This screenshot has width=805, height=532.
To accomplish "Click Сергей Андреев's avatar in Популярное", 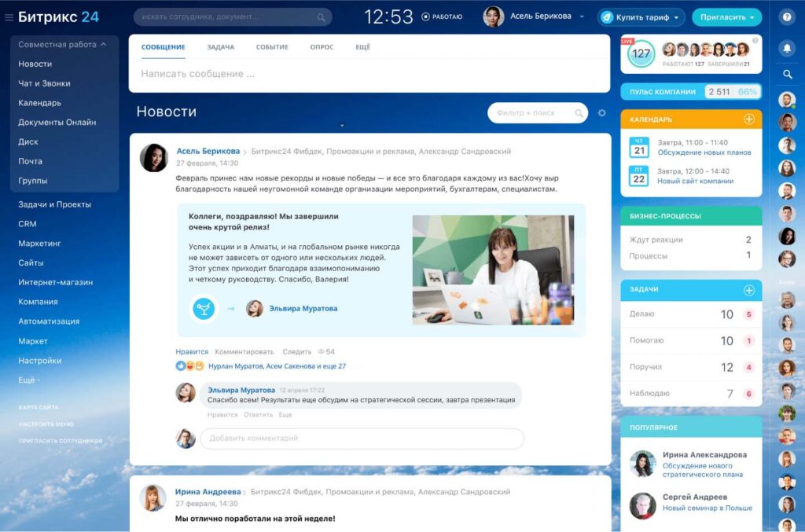I will click(643, 506).
